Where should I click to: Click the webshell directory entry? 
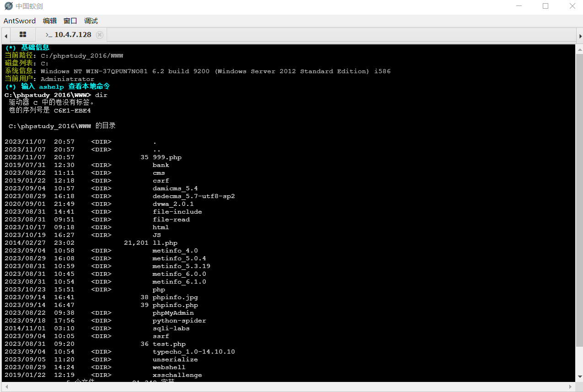tap(169, 367)
